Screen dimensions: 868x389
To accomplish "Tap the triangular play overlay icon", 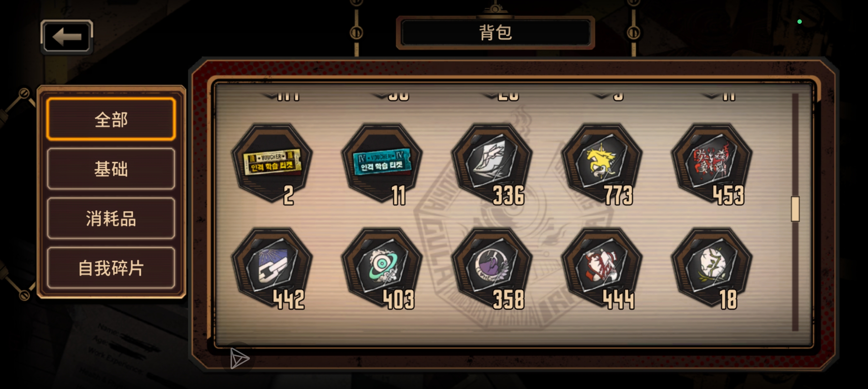I will pyautogui.click(x=239, y=358).
